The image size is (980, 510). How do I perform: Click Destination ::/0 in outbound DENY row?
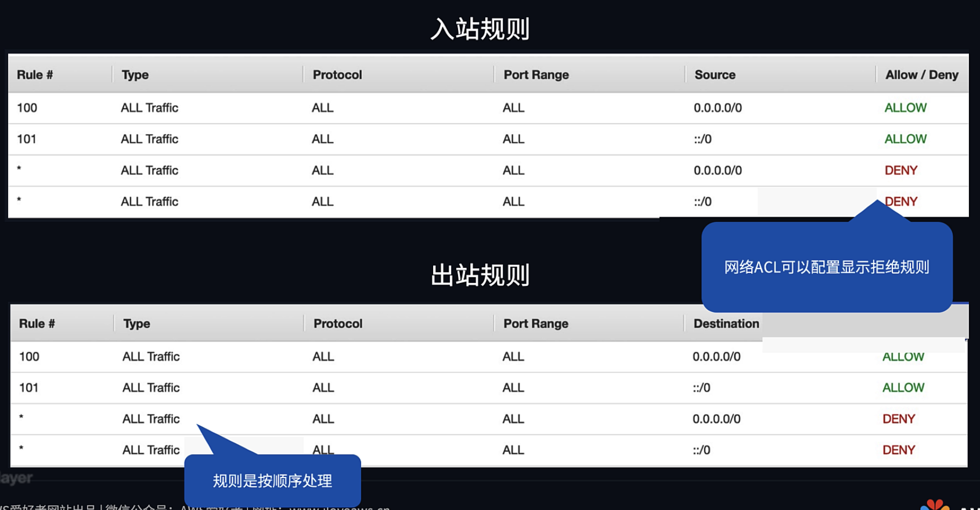coord(701,450)
